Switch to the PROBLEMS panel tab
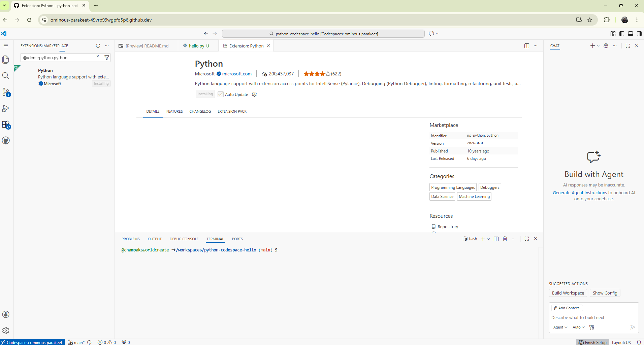This screenshot has height=345, width=644. click(x=131, y=239)
